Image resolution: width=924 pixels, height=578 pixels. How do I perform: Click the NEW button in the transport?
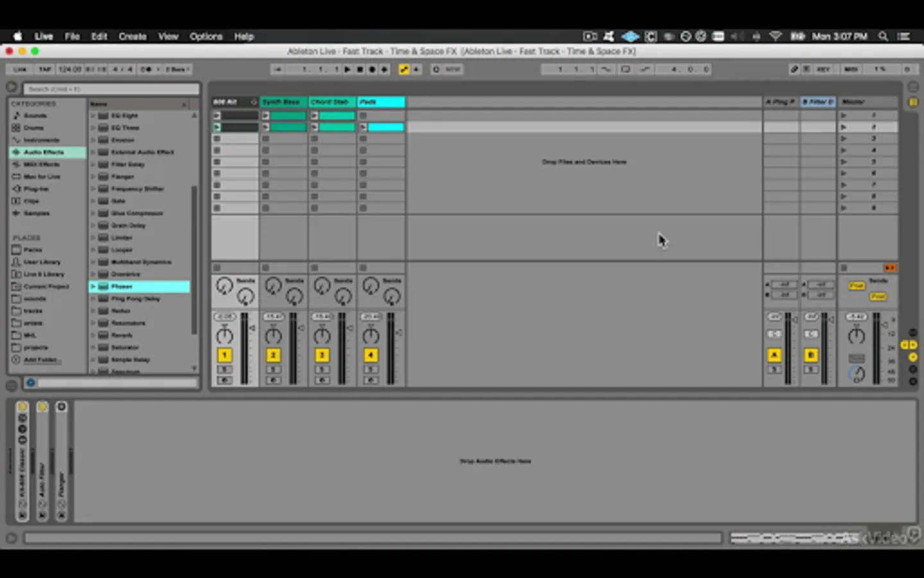point(453,69)
